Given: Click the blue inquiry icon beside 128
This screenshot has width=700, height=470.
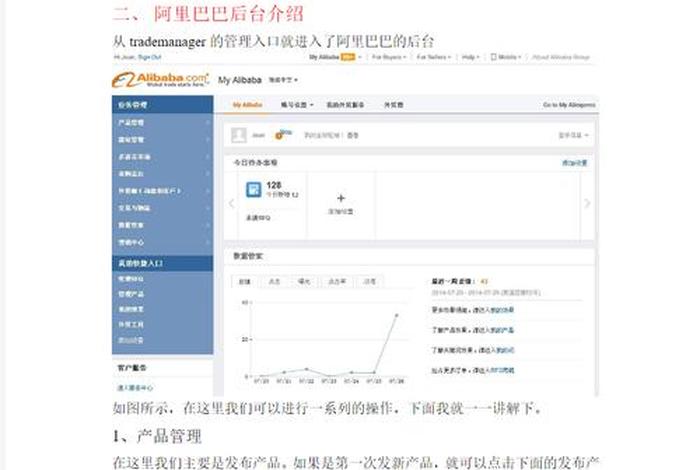Looking at the screenshot, I should tap(254, 190).
